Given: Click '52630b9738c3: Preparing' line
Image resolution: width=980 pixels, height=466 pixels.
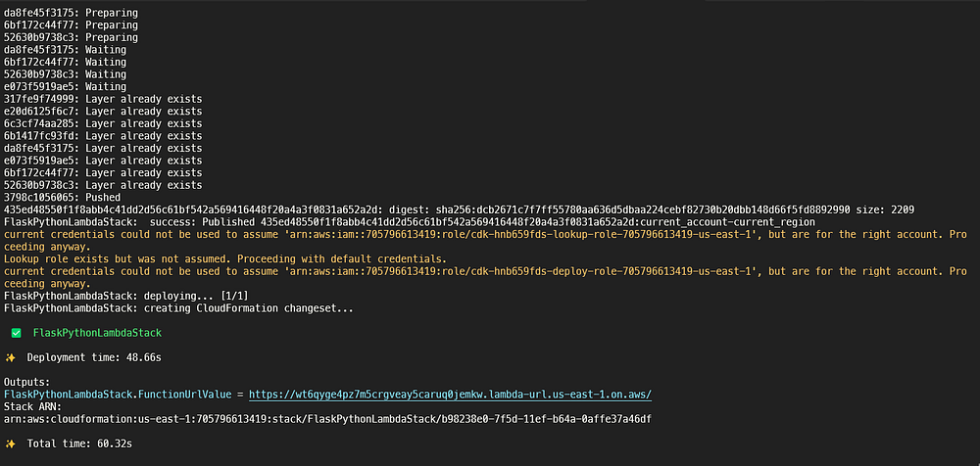Looking at the screenshot, I should [x=71, y=37].
